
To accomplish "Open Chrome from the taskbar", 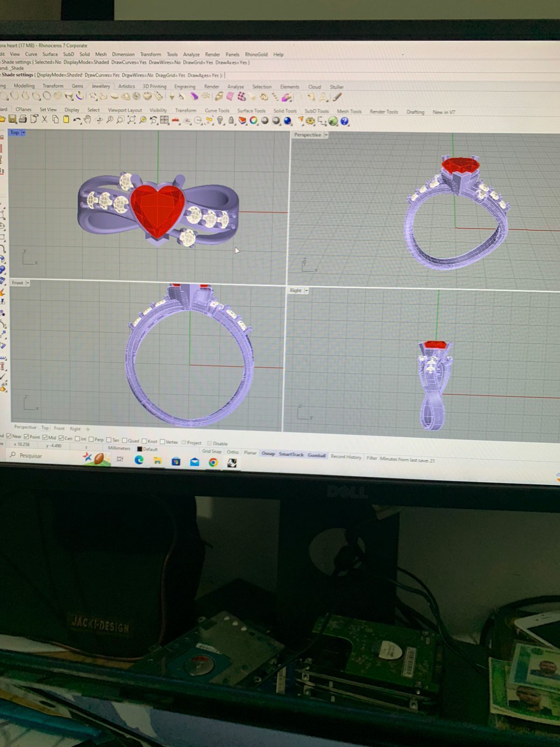I will pos(213,462).
